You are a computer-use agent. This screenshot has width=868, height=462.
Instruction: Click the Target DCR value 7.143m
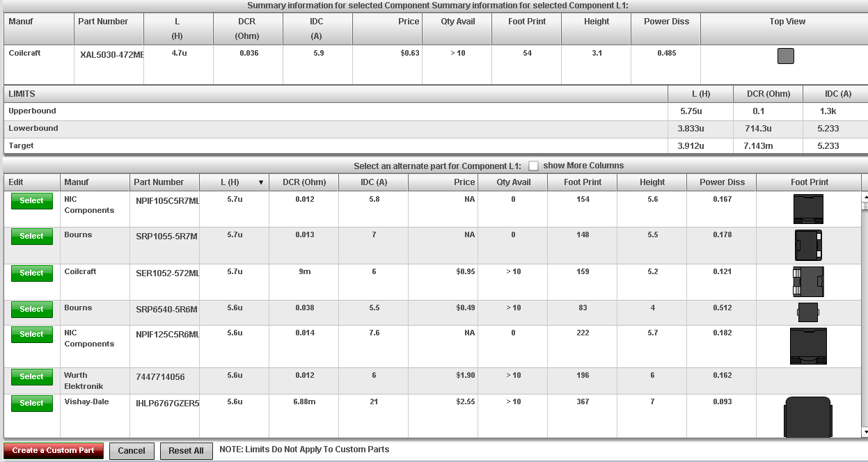pos(757,146)
